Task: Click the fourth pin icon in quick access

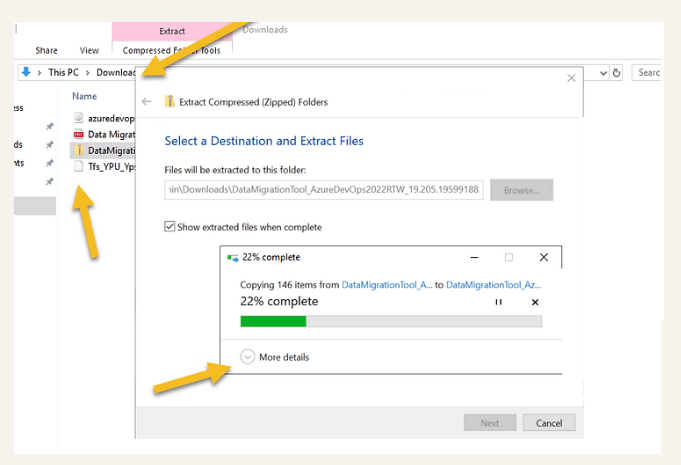Action: [50, 181]
